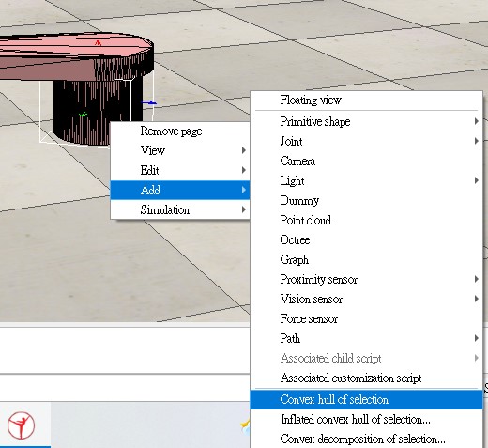Image resolution: width=488 pixels, height=448 pixels.
Task: Choose Inflated convex hull of selection
Action: click(366, 419)
